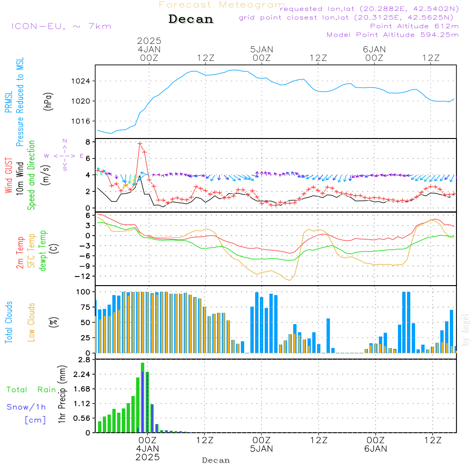Image resolution: width=476 pixels, height=476 pixels.
Task: Click the "(hPa)" unit label
Action: 48,102
